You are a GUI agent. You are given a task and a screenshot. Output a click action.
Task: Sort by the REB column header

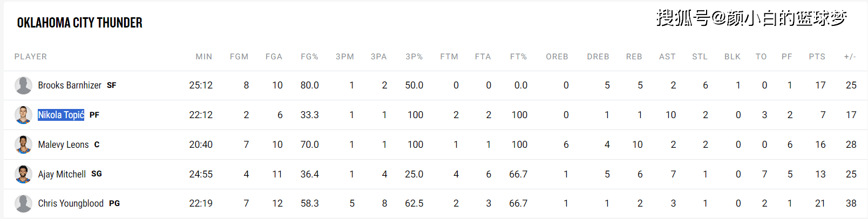(634, 57)
